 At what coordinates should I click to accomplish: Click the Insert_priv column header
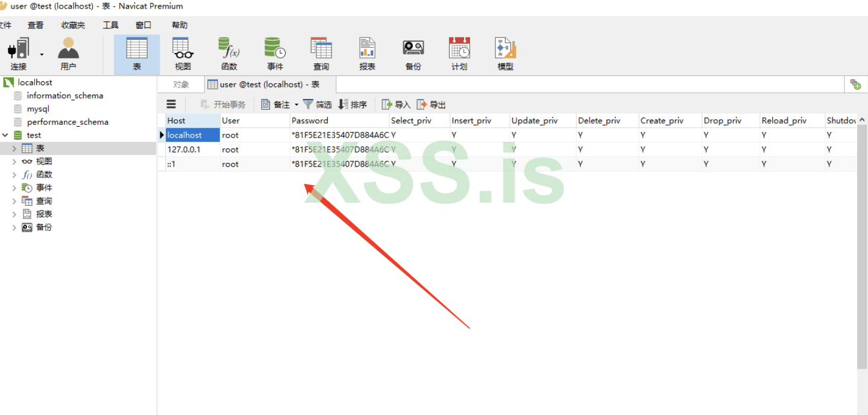[480, 121]
